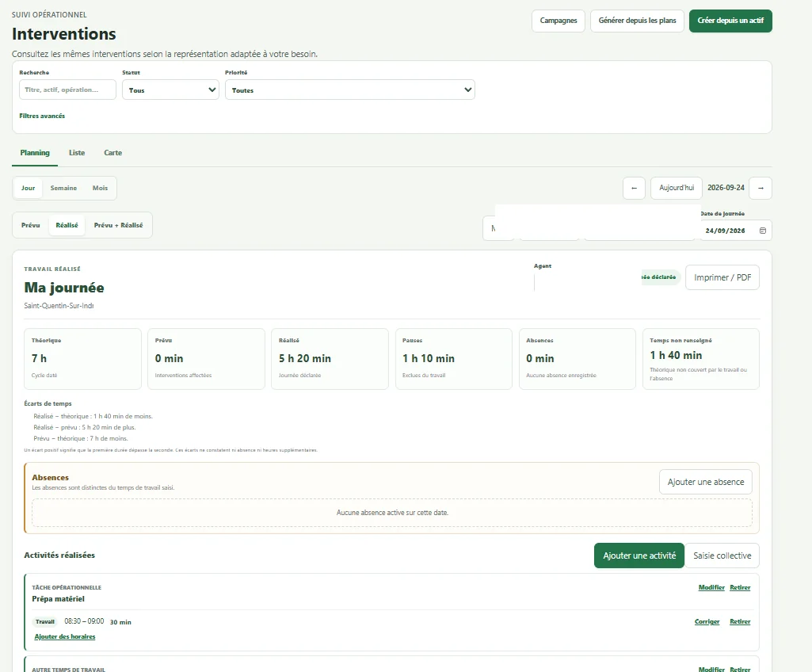Open the Campagnes button
812x672 pixels.
click(x=558, y=21)
